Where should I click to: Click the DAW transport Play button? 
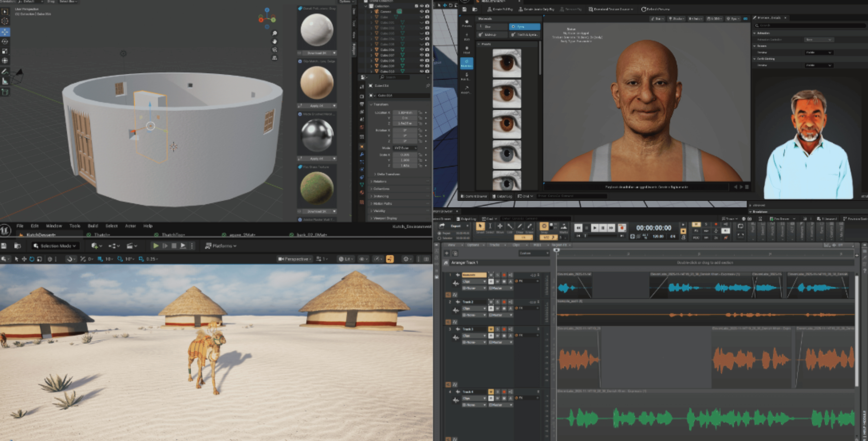coord(595,228)
